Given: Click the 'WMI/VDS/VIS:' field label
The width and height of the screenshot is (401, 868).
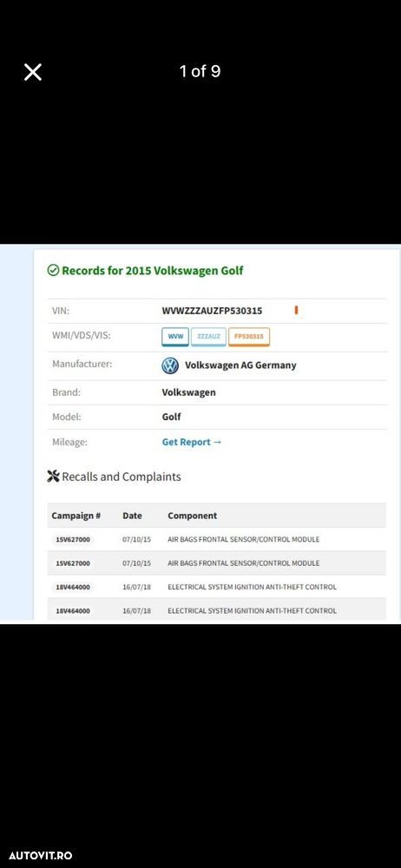Looking at the screenshot, I should (x=82, y=335).
